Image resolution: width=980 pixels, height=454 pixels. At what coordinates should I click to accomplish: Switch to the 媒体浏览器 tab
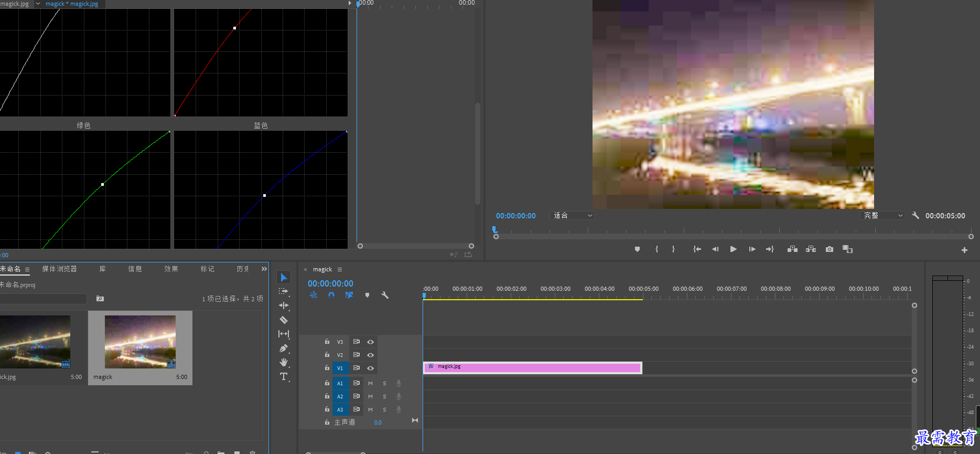coord(59,269)
